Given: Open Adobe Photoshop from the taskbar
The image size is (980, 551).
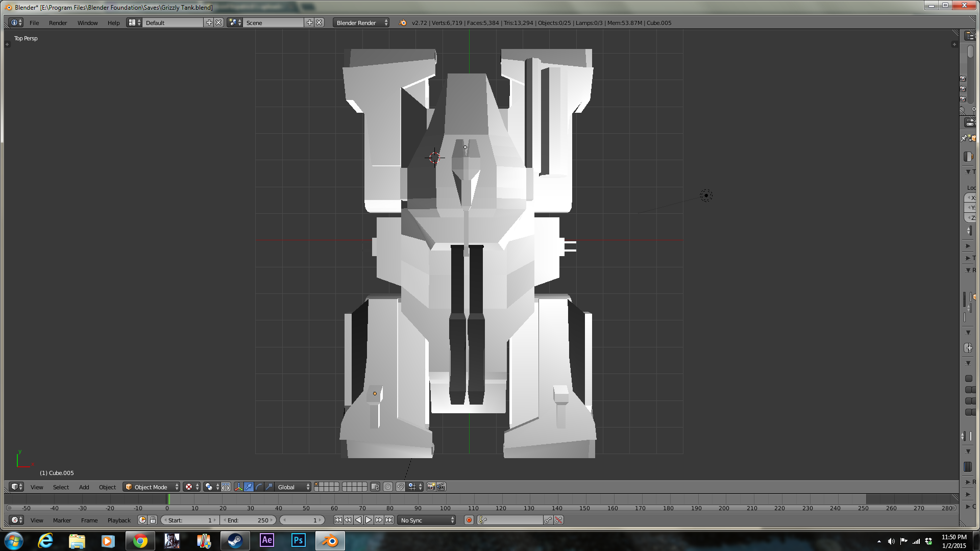Looking at the screenshot, I should [x=298, y=541].
